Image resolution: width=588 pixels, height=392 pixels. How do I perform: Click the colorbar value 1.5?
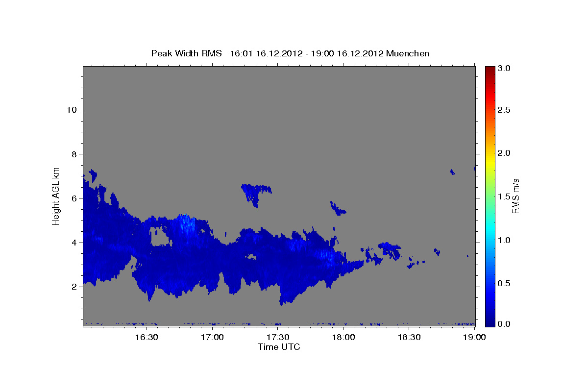coord(504,196)
